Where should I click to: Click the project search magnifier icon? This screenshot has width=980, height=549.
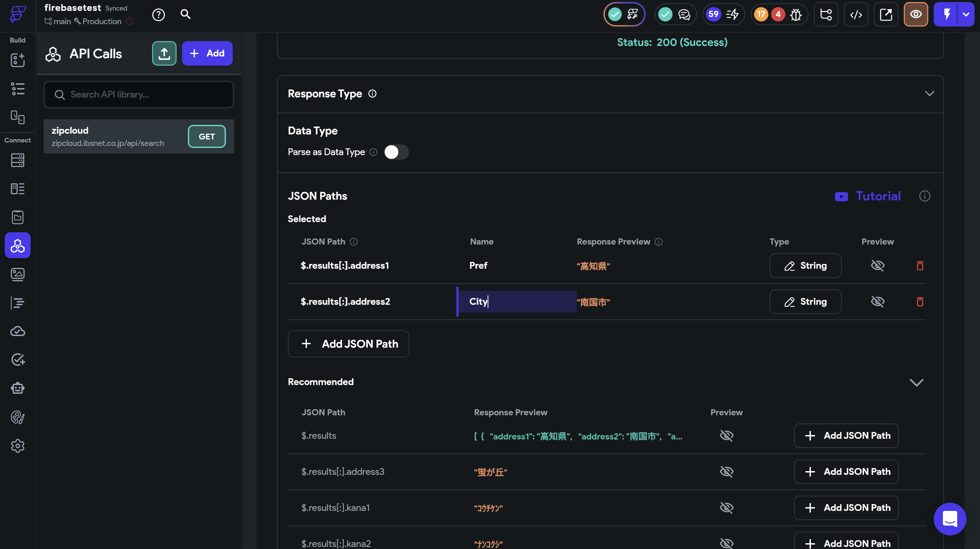coord(185,14)
